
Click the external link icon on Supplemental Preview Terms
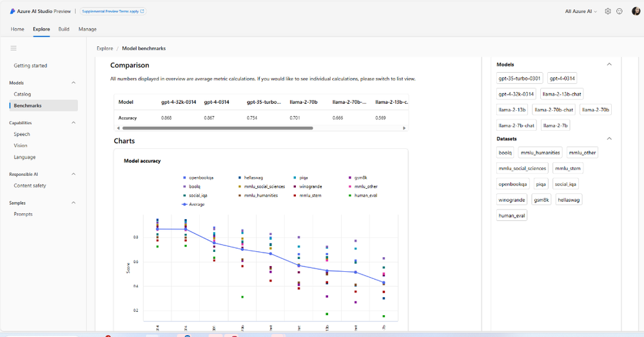pos(142,12)
